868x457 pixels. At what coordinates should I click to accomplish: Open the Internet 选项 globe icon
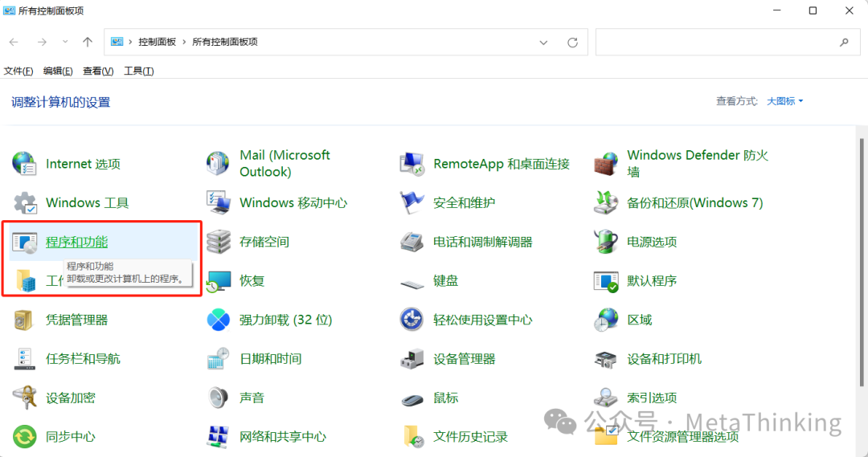tap(24, 164)
